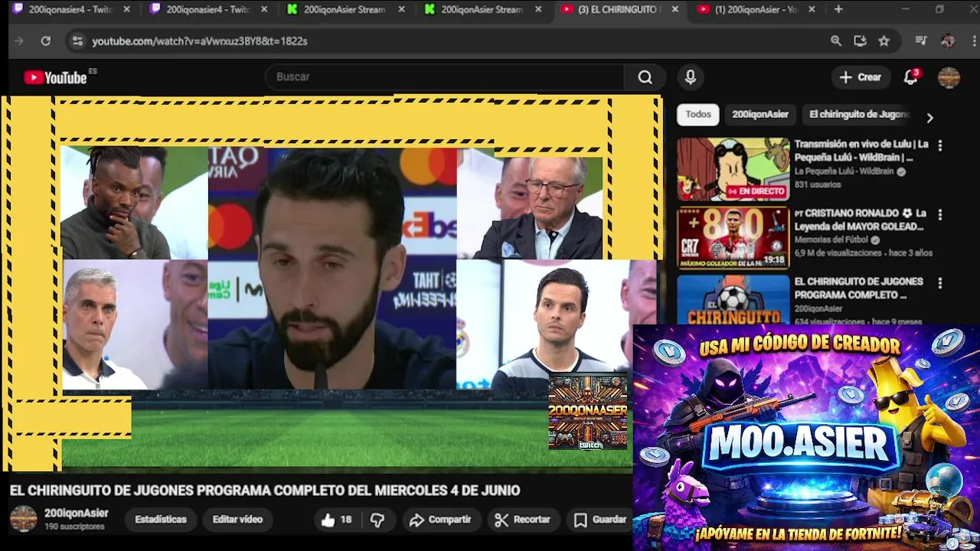Open CRISTIANO RONALDO La Leyenda video title
Screen dimensions: 980x551
point(861,220)
